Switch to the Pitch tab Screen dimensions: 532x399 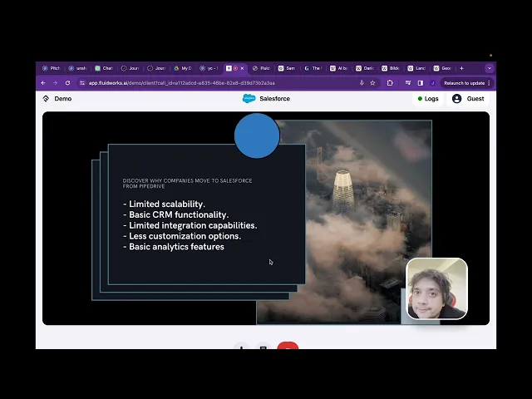pyautogui.click(x=52, y=68)
